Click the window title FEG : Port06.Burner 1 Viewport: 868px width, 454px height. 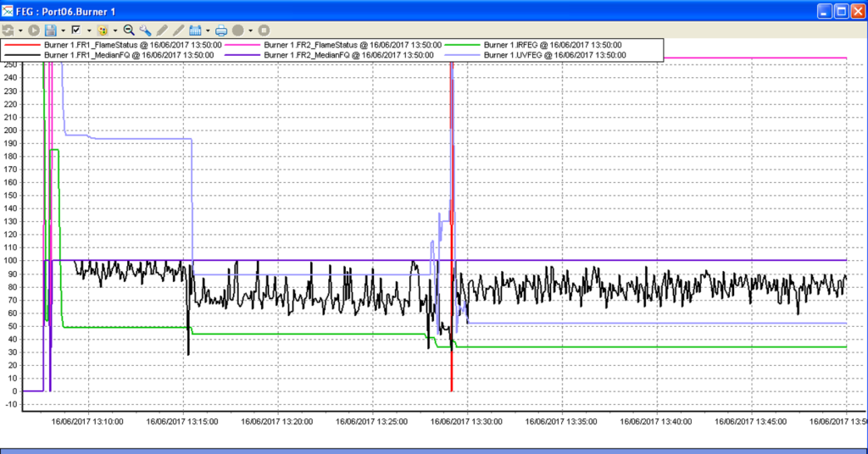pos(66,12)
